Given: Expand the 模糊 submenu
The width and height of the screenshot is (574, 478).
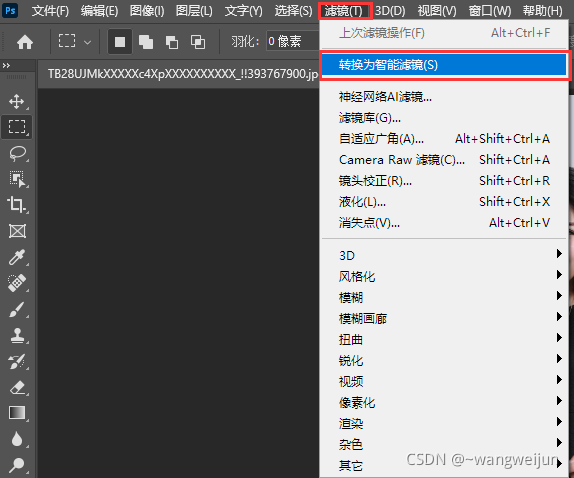Looking at the screenshot, I should tap(444, 297).
